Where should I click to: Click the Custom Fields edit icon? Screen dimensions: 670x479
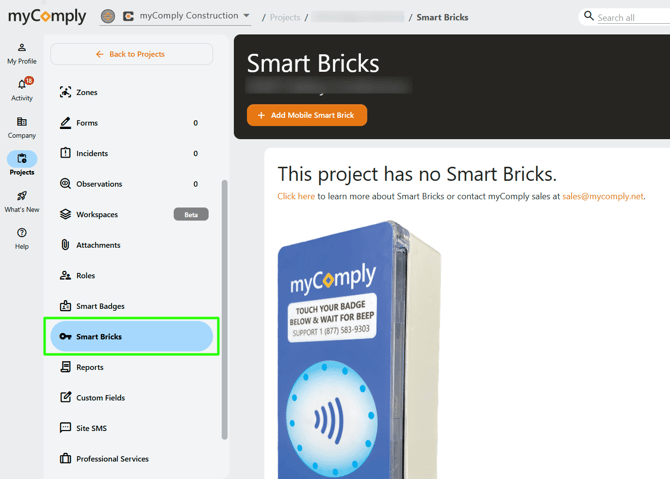[x=65, y=397]
